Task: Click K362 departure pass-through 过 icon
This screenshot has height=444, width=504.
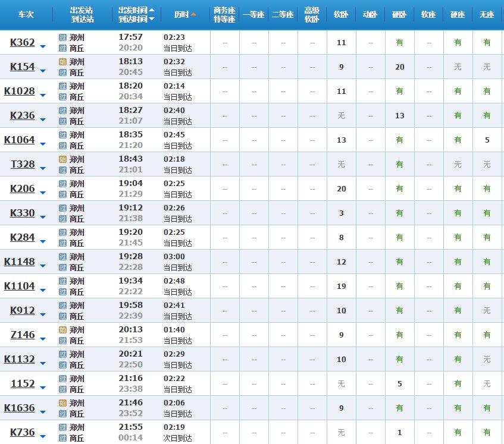Action: 62,37
